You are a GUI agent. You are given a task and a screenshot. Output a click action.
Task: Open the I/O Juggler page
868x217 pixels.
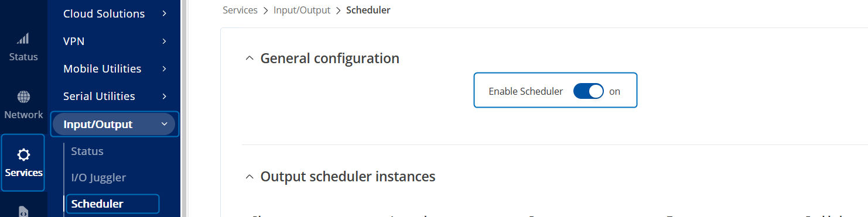98,177
